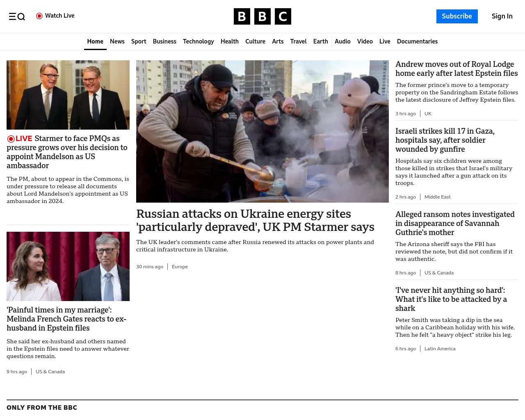Open Savannah Guthrie's mother ransom notes story
This screenshot has width=525, height=420.
(455, 224)
